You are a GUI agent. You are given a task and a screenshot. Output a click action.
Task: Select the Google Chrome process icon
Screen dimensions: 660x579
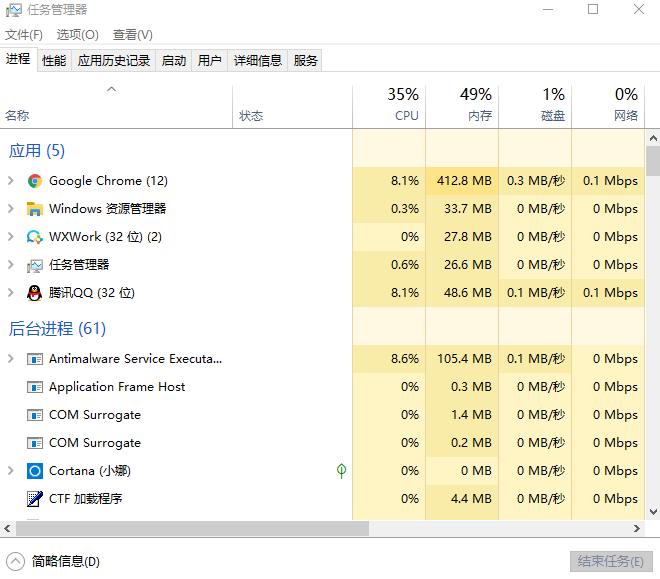pyautogui.click(x=35, y=181)
